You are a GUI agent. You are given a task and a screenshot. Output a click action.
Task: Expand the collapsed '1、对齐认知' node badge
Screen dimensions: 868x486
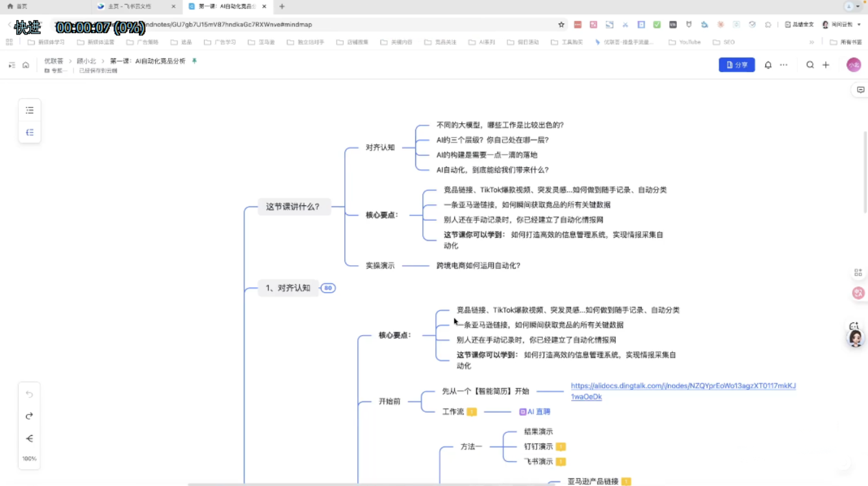pos(328,288)
